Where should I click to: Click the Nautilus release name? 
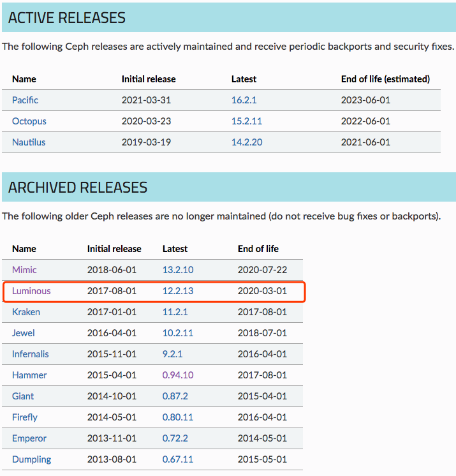[x=29, y=142]
